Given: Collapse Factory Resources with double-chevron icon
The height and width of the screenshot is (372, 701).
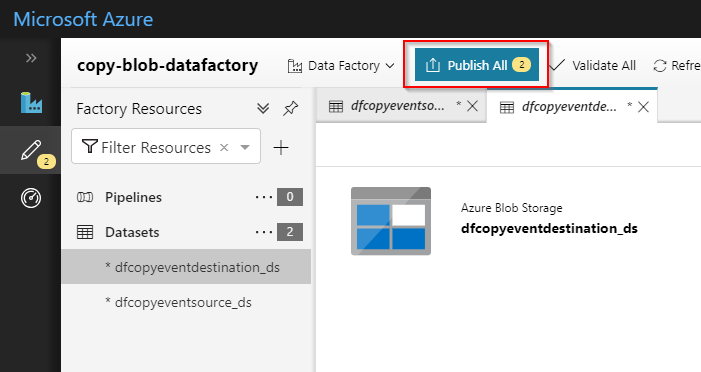Looking at the screenshot, I should tap(263, 108).
